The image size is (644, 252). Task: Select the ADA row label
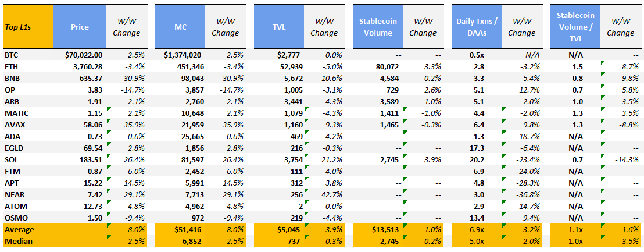tap(12, 136)
